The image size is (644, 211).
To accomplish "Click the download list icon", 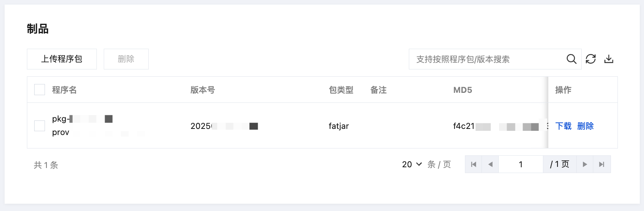I will (609, 59).
